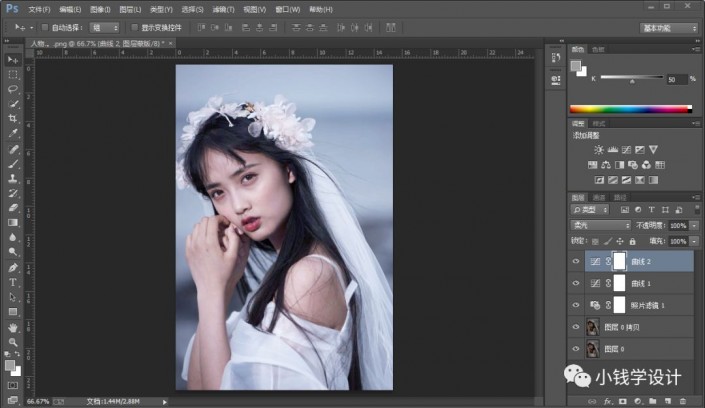Select the Spot Healing Brush tool
The width and height of the screenshot is (705, 408).
[x=13, y=149]
